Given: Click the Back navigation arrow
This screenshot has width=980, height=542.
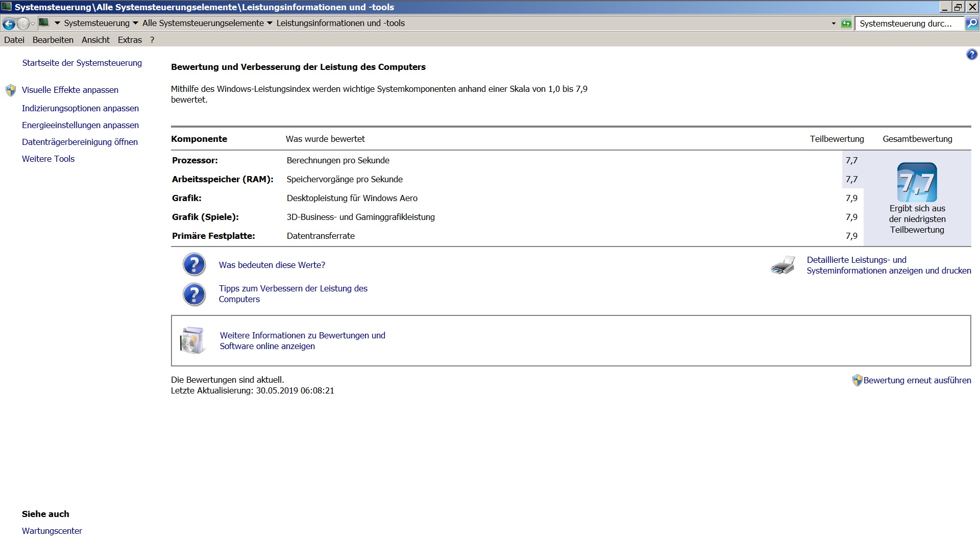Looking at the screenshot, I should (x=8, y=23).
